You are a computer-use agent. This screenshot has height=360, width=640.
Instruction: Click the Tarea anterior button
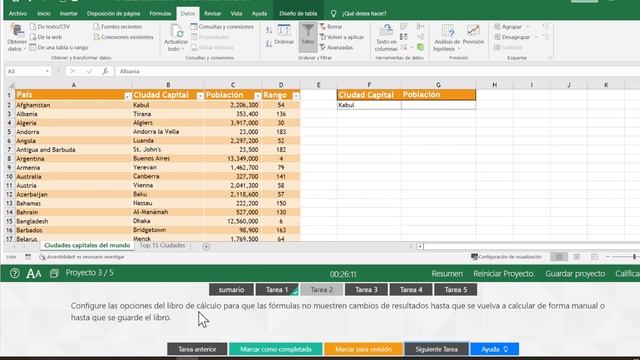tap(197, 349)
